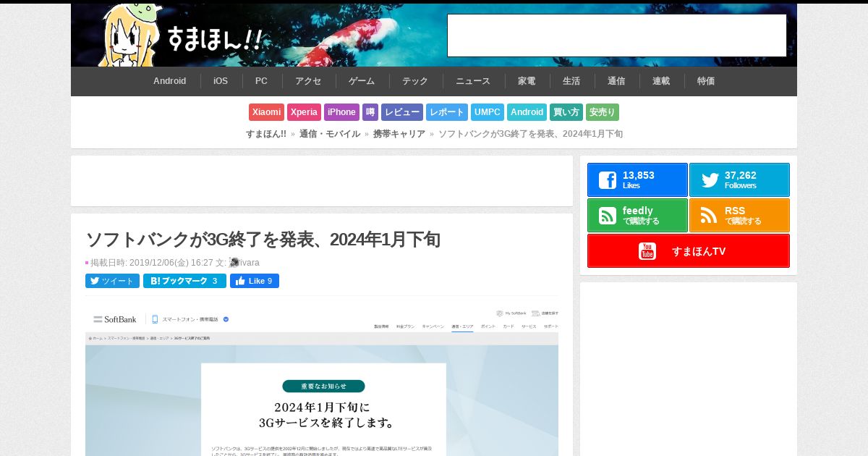Open the iOS menu item
The image size is (868, 456).
point(221,81)
